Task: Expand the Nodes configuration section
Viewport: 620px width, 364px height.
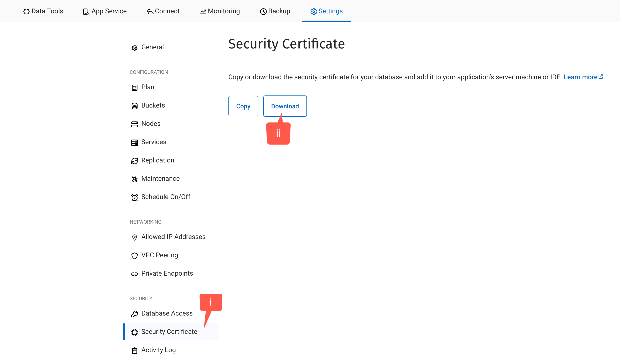Action: coord(151,124)
